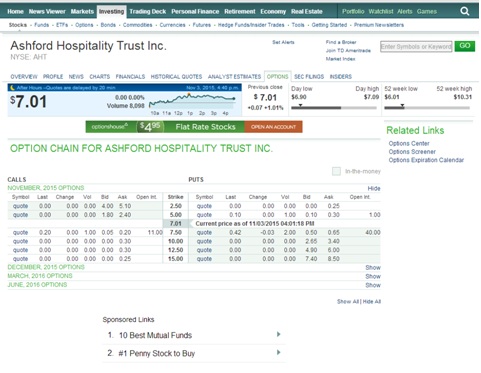Click the arrow beside 10 Best Mutual Funds
The height and width of the screenshot is (373, 481).
(279, 334)
